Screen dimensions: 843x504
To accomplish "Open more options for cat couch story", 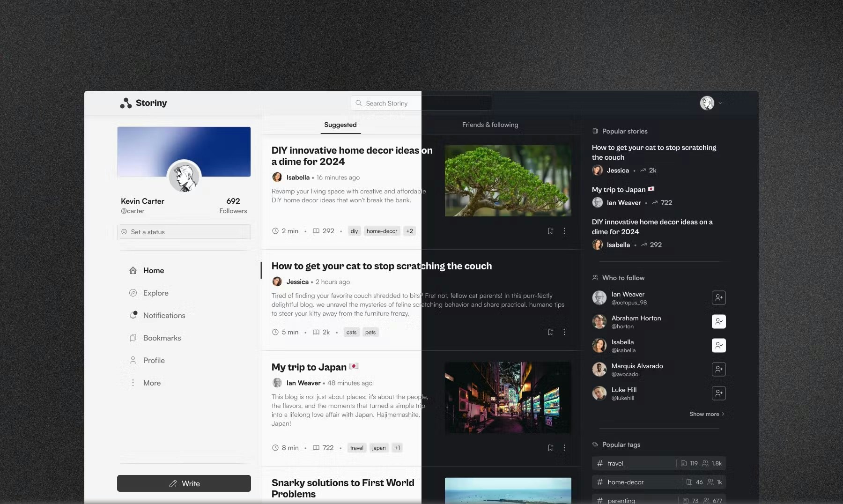I will pyautogui.click(x=564, y=332).
